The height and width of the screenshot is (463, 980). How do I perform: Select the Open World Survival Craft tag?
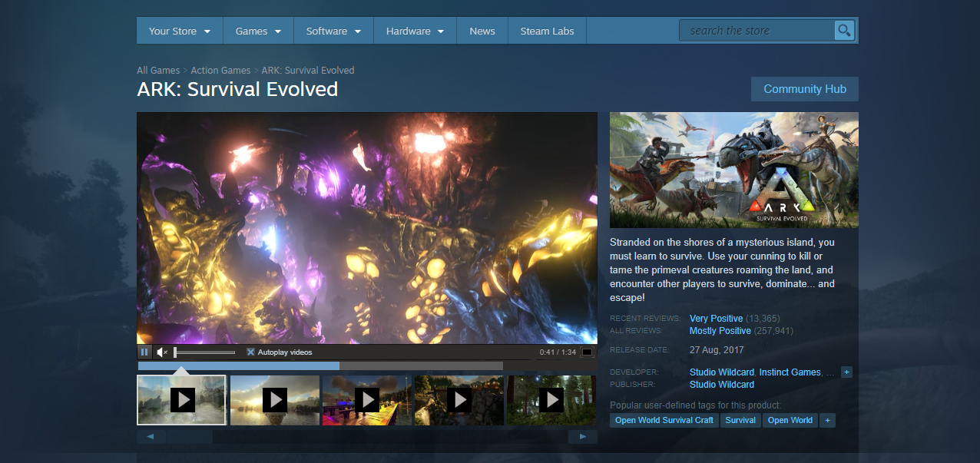coord(664,421)
